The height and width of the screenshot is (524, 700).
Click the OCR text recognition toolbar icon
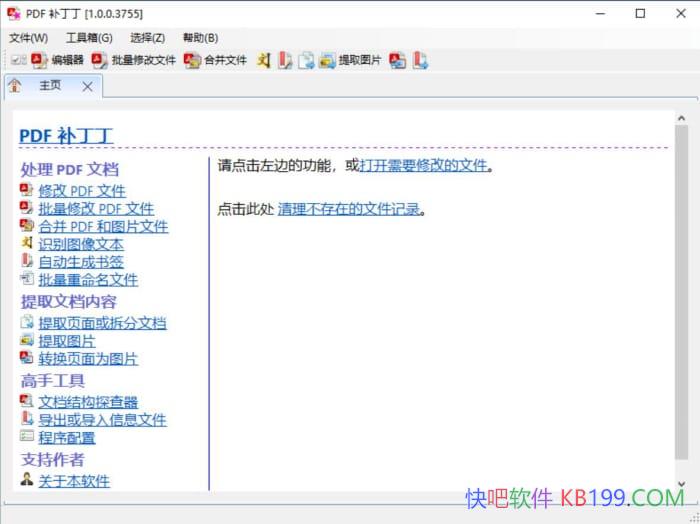264,60
